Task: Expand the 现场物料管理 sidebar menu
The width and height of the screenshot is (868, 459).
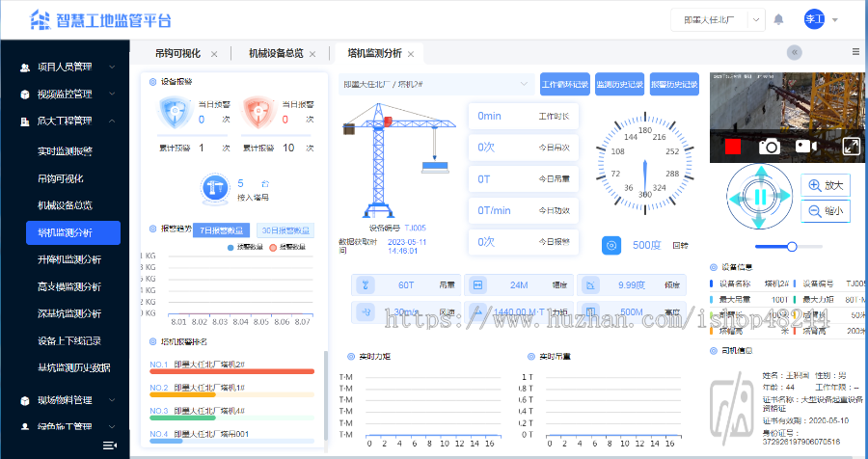Action: pyautogui.click(x=65, y=400)
